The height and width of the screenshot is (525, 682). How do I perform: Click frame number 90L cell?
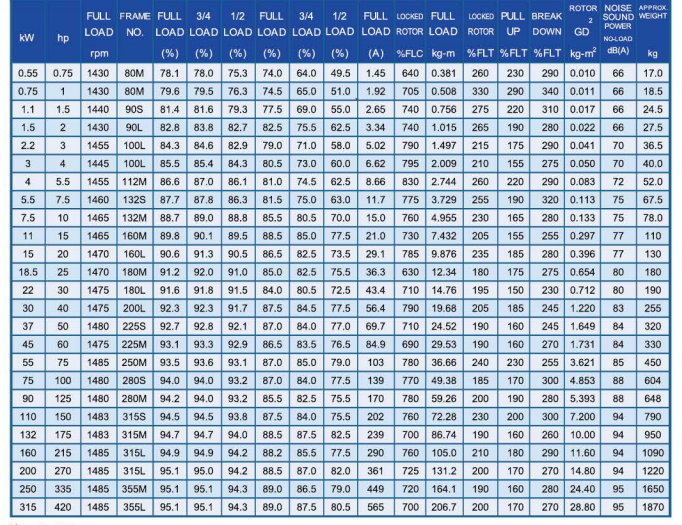coord(134,128)
